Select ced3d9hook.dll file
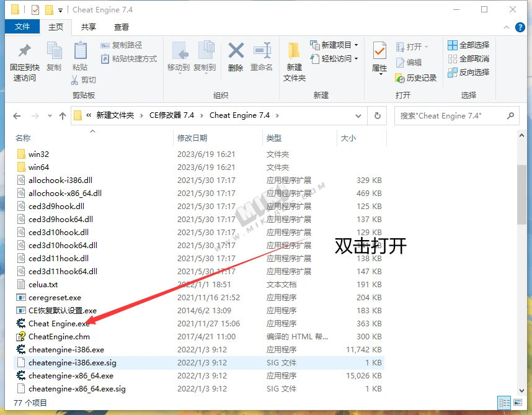The width and height of the screenshot is (532, 415). [x=199, y=207]
